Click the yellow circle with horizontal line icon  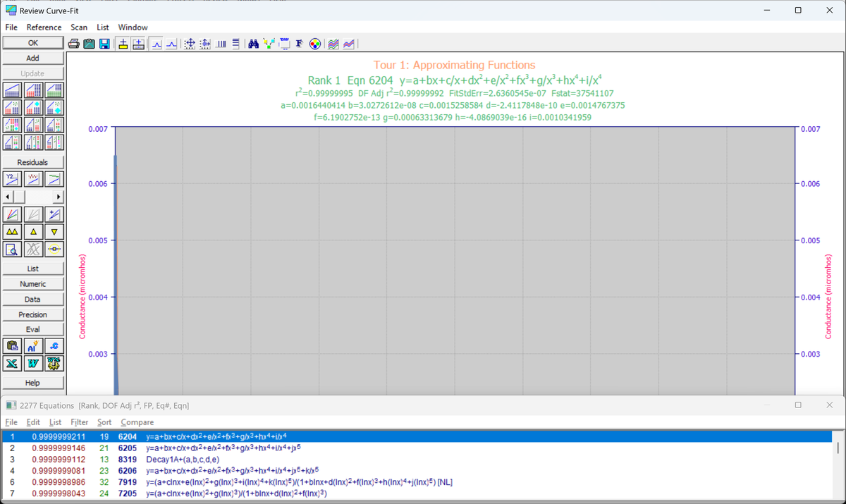coord(54,249)
